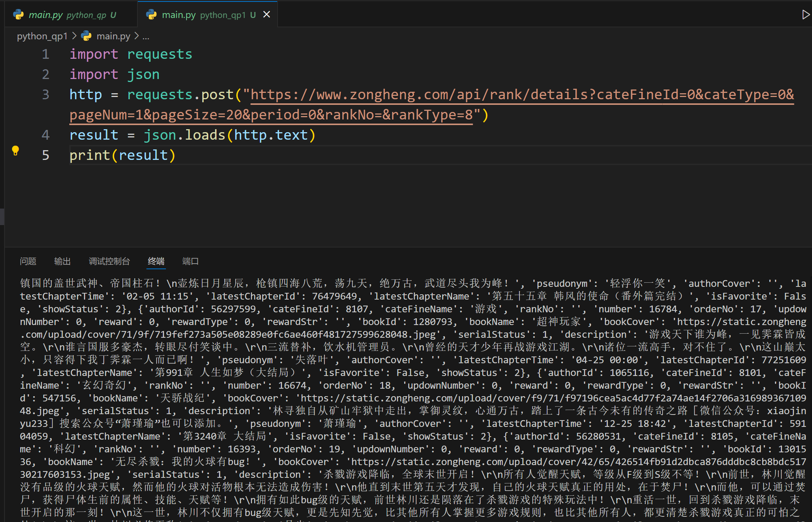Click the lightbulb code action icon
The width and height of the screenshot is (812, 522).
[15, 151]
